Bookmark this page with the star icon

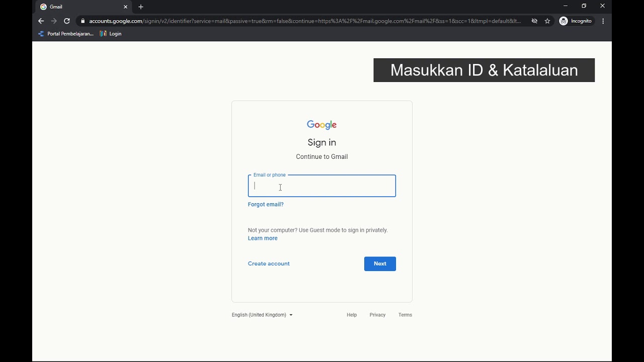pyautogui.click(x=547, y=21)
